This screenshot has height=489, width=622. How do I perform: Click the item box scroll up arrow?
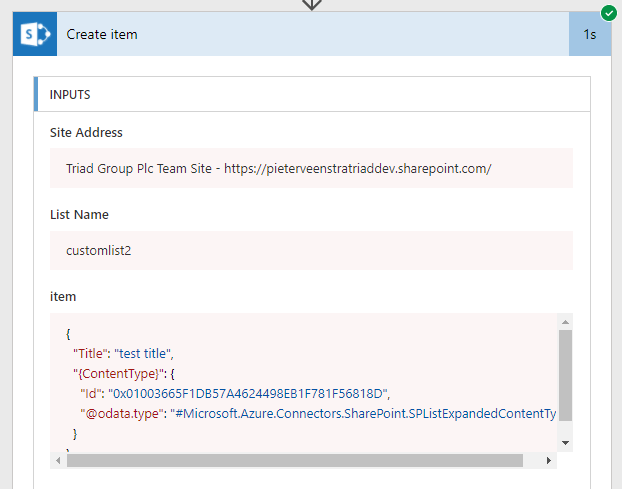pyautogui.click(x=565, y=322)
